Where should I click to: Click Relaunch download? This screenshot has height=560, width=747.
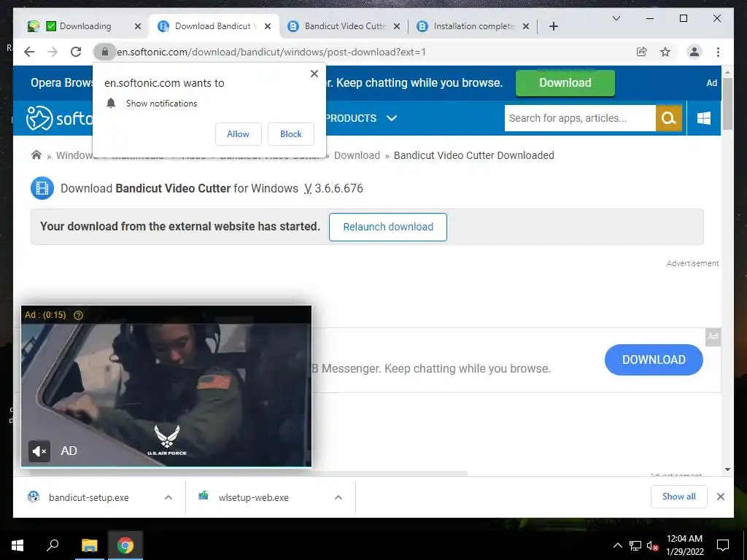[388, 227]
